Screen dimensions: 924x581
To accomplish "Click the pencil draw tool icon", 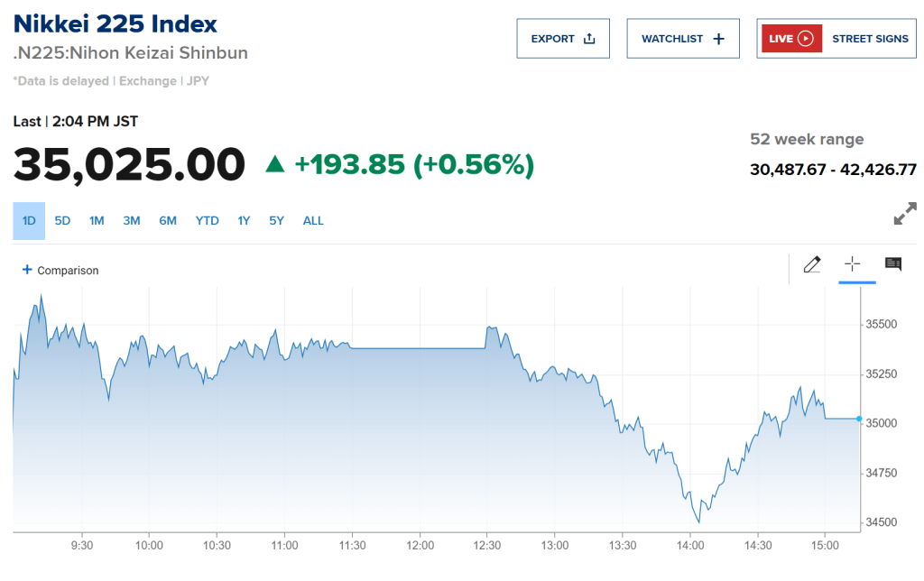I will [x=811, y=264].
